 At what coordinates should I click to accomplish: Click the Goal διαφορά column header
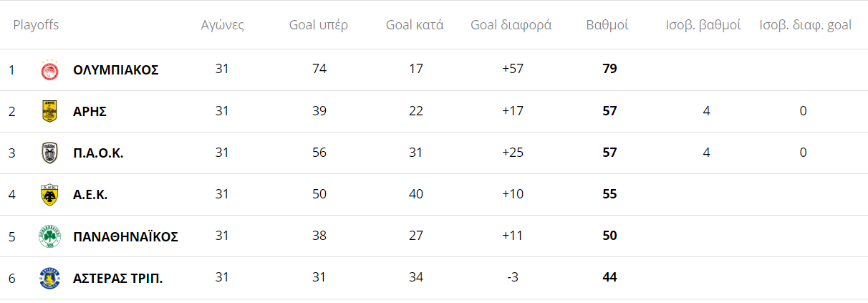click(x=511, y=25)
